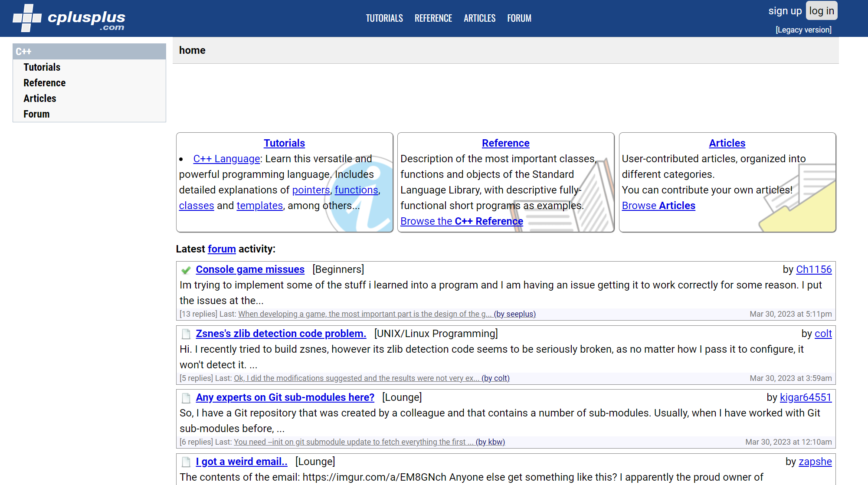
Task: Select Forum in left sidebar
Action: pyautogui.click(x=36, y=114)
